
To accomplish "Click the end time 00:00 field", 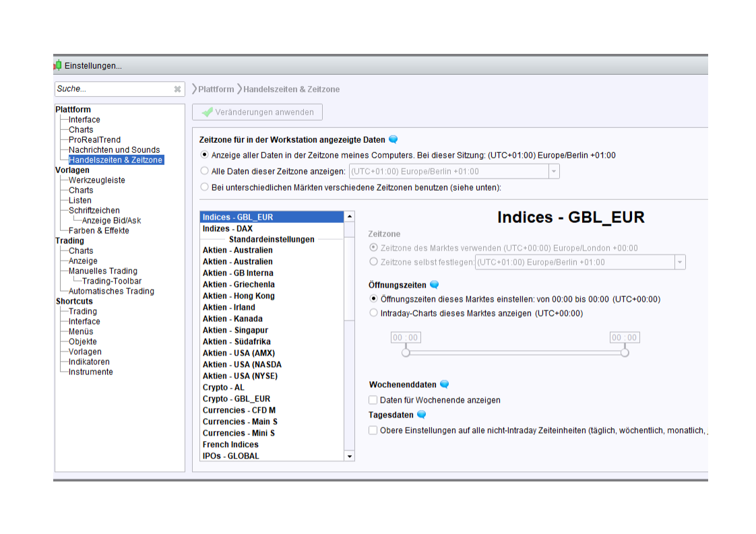I will (625, 337).
